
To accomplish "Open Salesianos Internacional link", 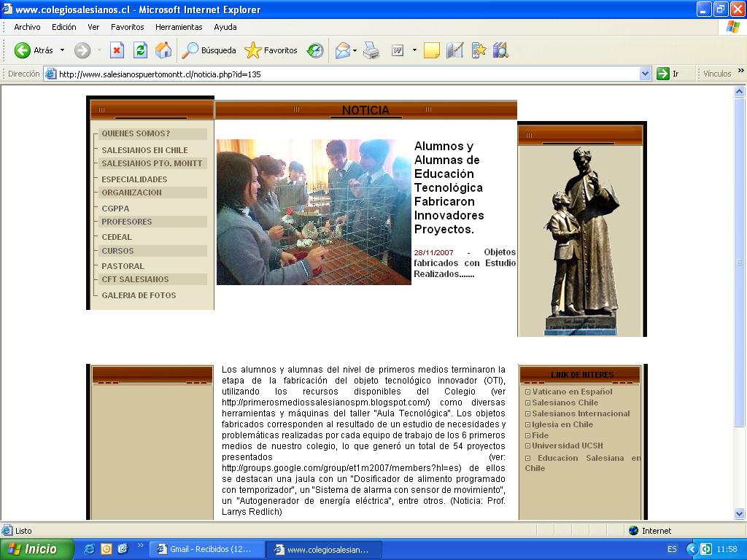I will click(x=581, y=413).
